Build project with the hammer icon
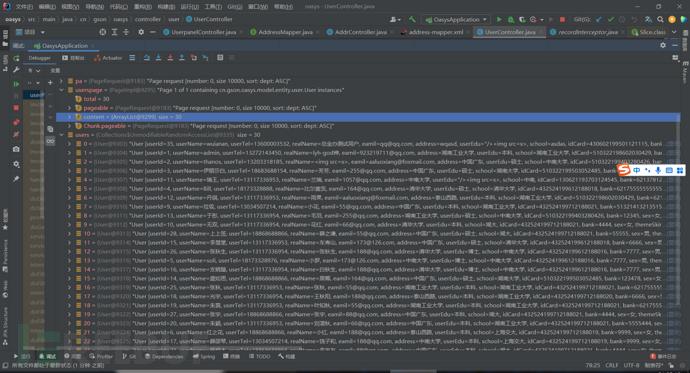Image resolution: width=690 pixels, height=373 pixels. tap(412, 19)
